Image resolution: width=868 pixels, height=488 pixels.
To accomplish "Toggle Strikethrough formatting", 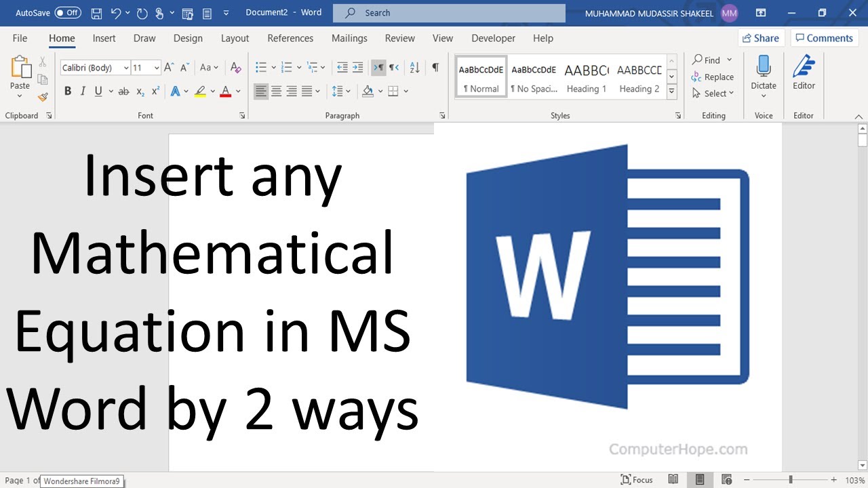I will point(123,91).
